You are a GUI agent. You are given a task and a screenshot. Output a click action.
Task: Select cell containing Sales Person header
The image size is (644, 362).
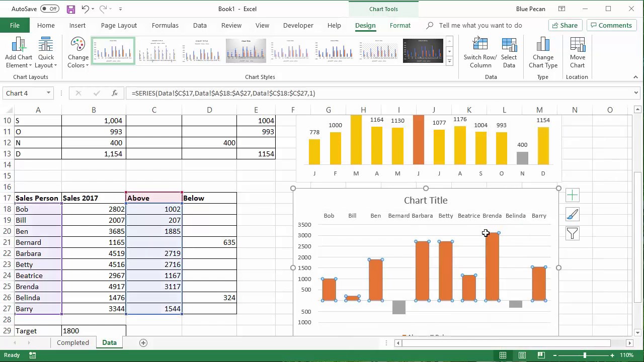38,198
